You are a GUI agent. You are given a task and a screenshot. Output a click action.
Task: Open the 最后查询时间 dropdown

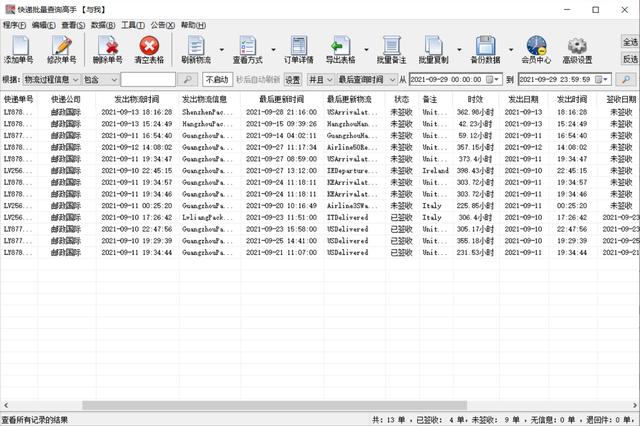(x=367, y=80)
